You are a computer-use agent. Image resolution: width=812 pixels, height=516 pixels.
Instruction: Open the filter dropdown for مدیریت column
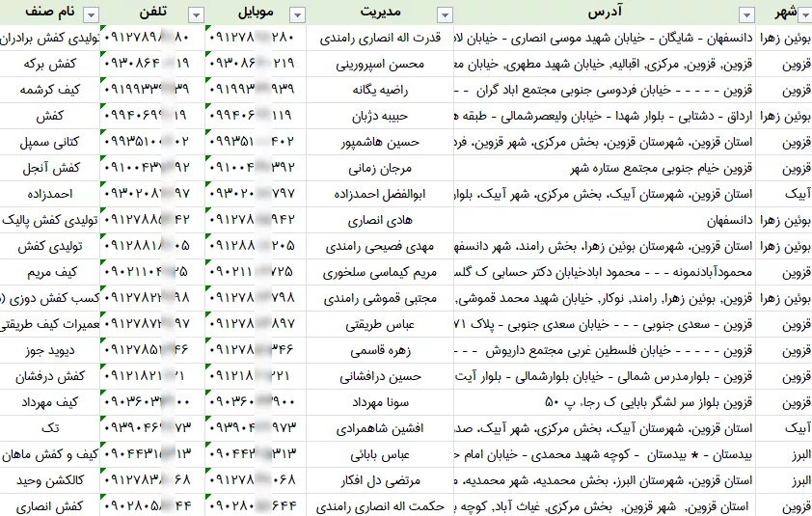445,15
